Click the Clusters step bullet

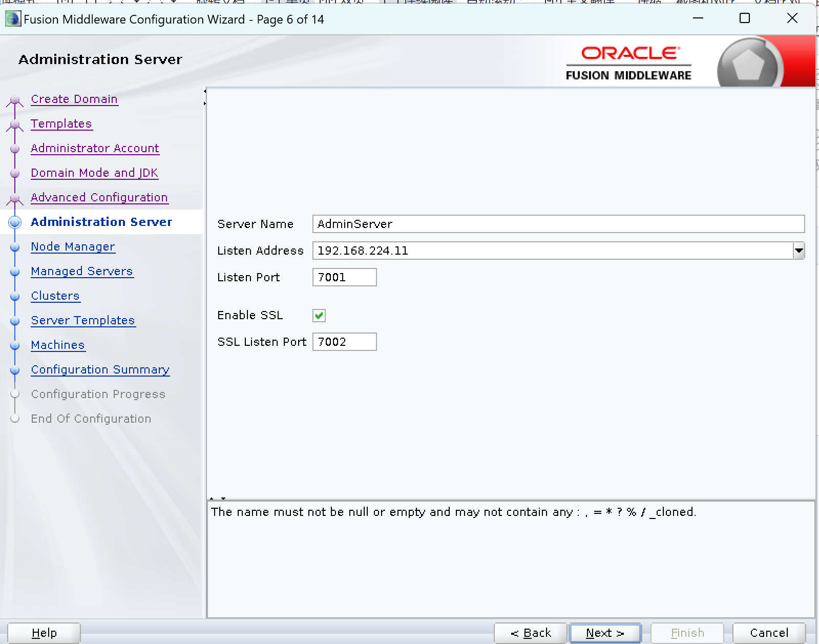point(15,296)
